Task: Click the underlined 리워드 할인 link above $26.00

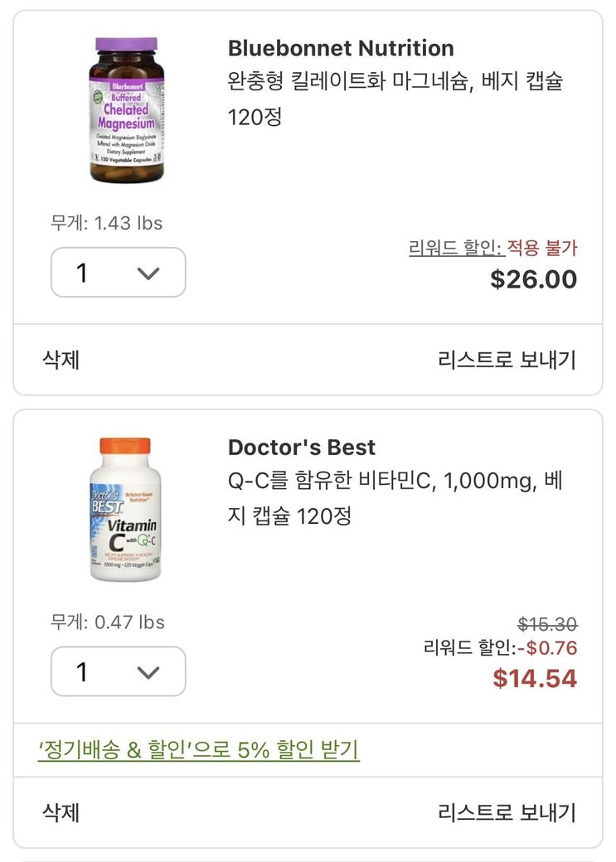Action: (456, 248)
